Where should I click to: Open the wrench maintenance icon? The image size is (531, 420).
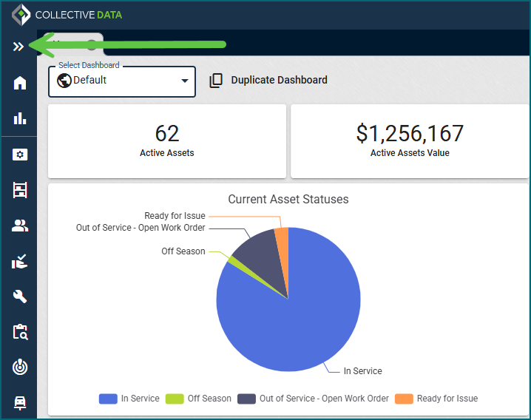[x=19, y=297]
